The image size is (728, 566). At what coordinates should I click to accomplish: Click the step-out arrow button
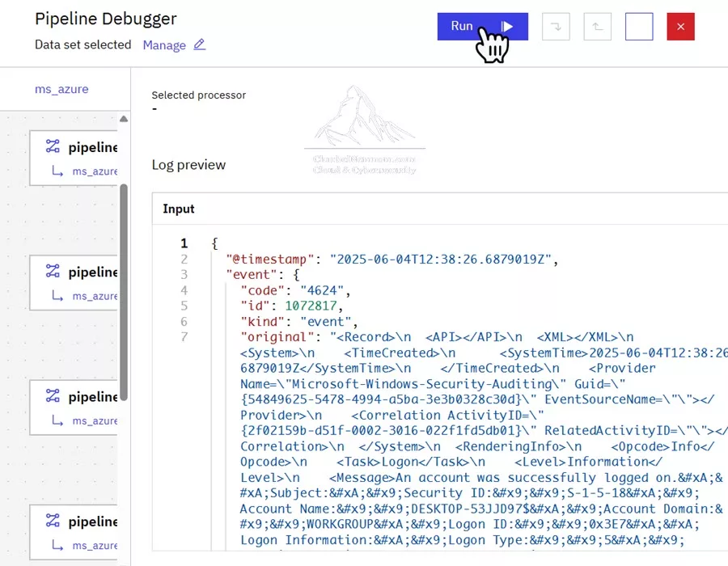[598, 27]
